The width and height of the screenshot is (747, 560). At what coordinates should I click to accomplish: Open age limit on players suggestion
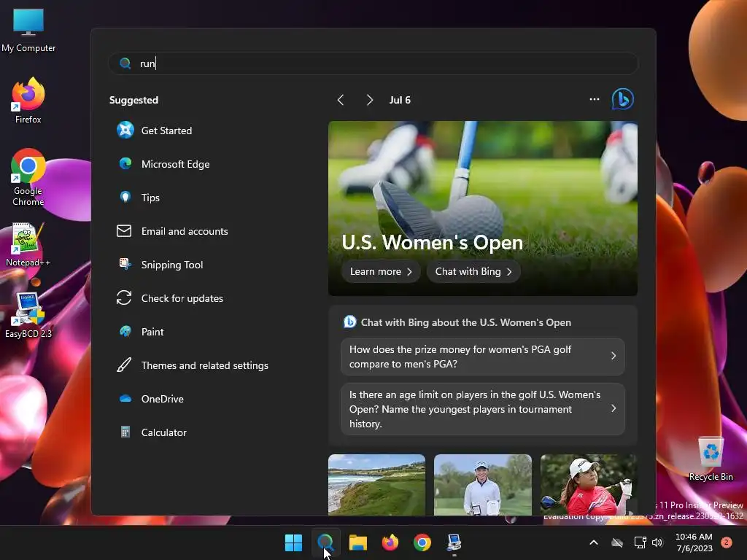483,409
